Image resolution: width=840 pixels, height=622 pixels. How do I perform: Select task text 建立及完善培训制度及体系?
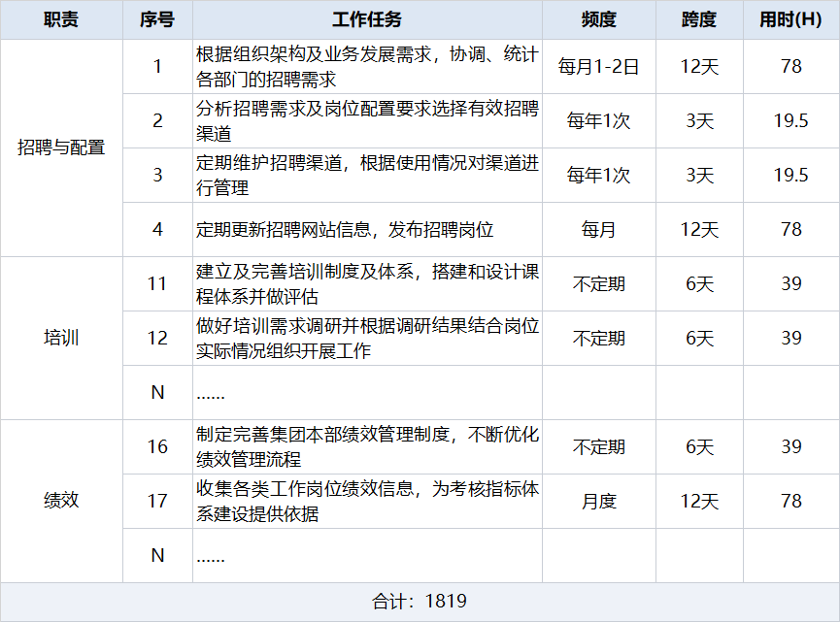tap(305, 272)
